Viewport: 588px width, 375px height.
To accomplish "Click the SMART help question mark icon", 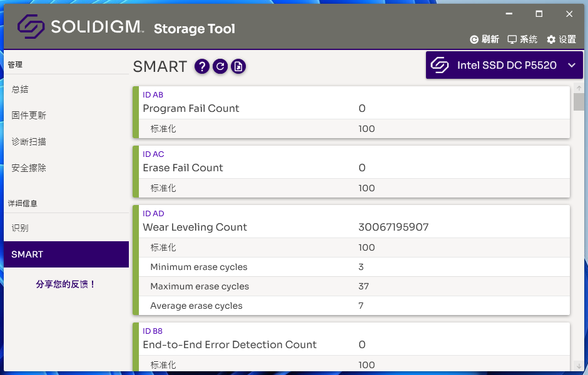I will (x=201, y=66).
